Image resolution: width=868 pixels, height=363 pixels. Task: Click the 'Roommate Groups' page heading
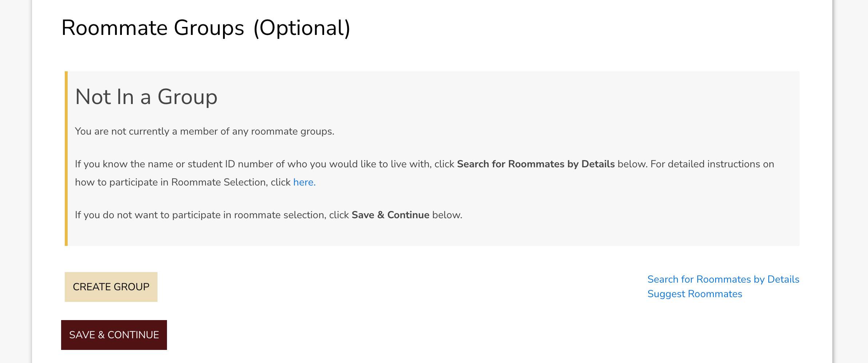click(153, 28)
